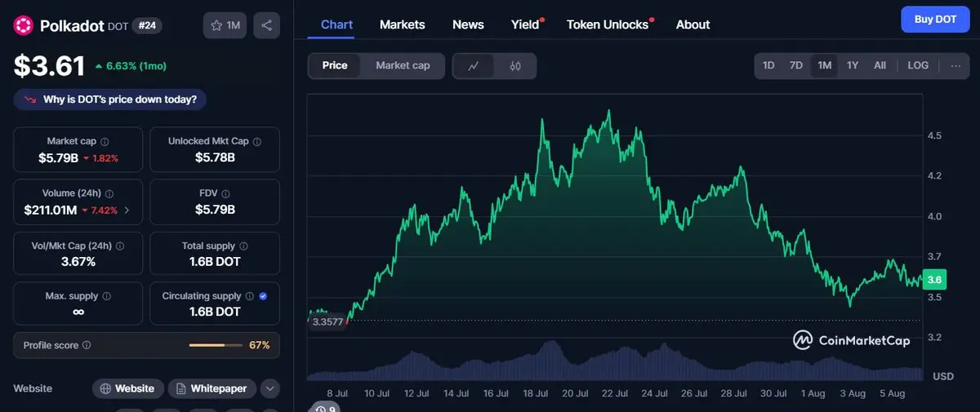Select the line chart type icon
Viewport: 980px width, 412px height.
(x=474, y=66)
